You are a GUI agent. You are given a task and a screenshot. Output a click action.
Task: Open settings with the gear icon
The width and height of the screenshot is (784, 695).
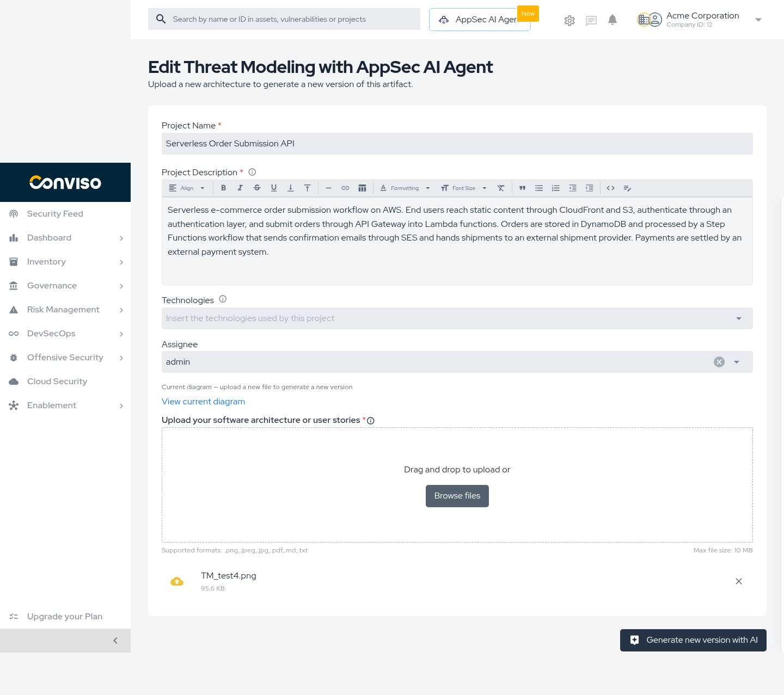569,21
